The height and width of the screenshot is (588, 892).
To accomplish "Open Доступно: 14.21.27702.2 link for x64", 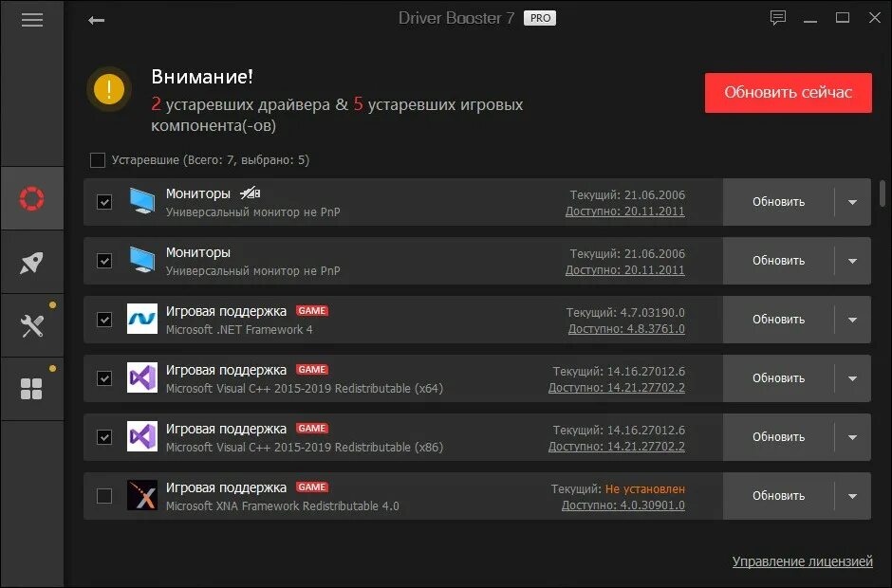I will point(617,387).
